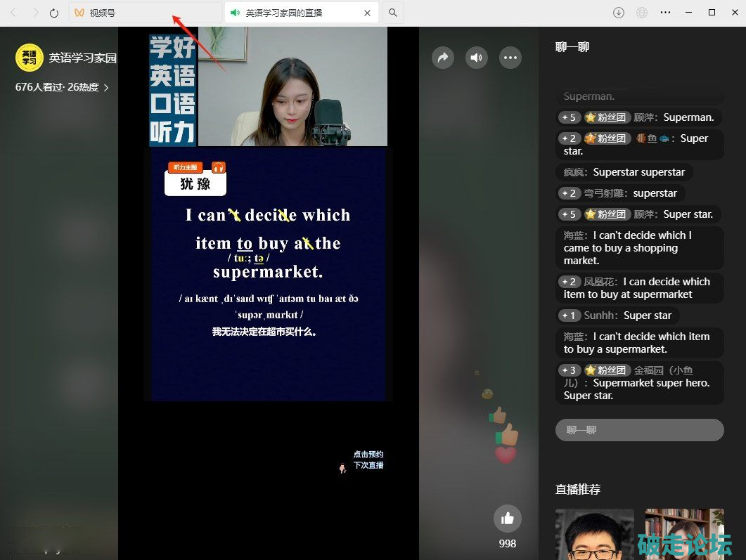The width and height of the screenshot is (746, 560).
Task: Type in the 聊一聊 chat input field
Action: (639, 430)
